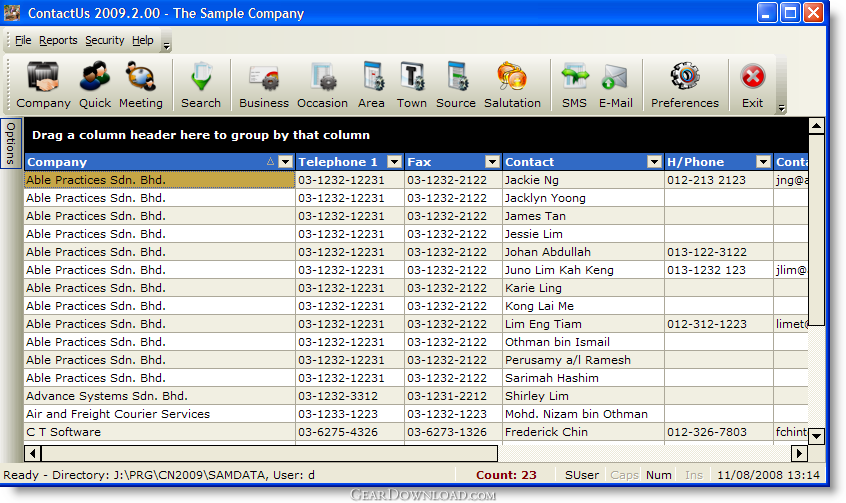Screen dimensions: 846x503
Task: Click the vertical scrollbar down arrow
Action: (816, 436)
